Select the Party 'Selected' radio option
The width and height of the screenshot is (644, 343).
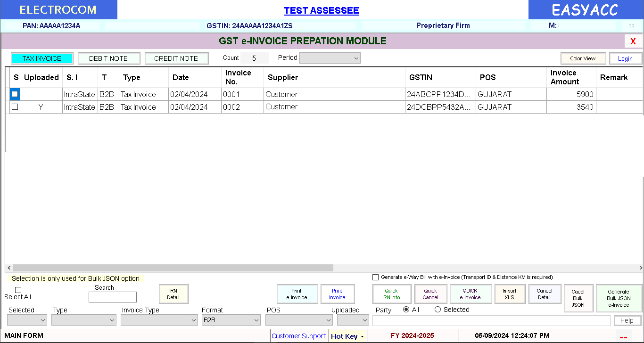point(438,310)
